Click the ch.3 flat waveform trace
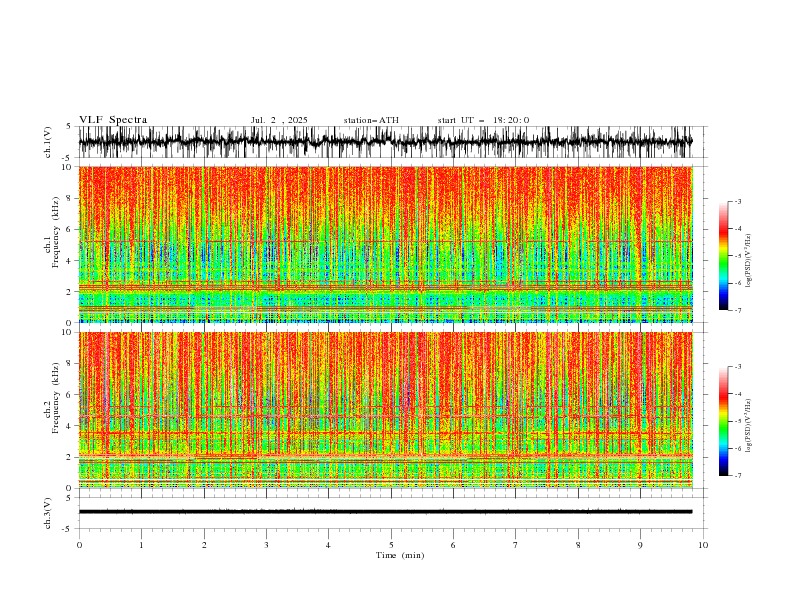 (x=385, y=512)
